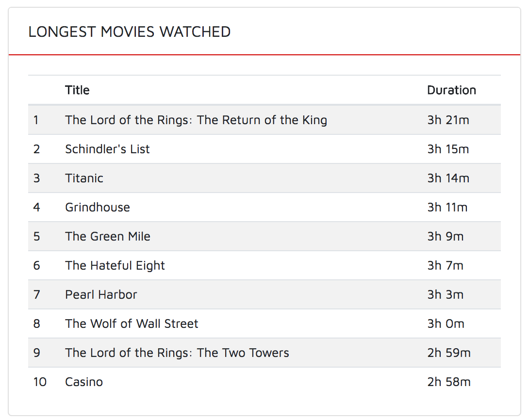Select rank number 1 in the list
529x420 pixels.
[36, 120]
